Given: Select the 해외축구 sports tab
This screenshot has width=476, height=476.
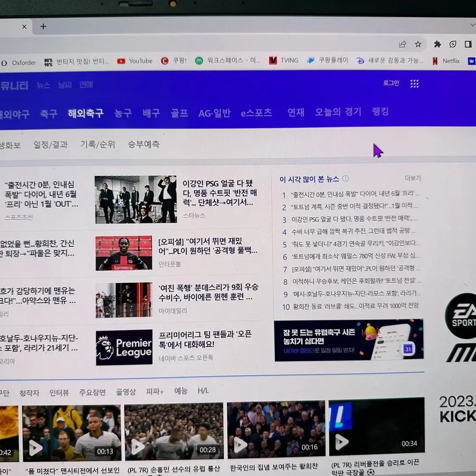Looking at the screenshot, I should tap(86, 113).
